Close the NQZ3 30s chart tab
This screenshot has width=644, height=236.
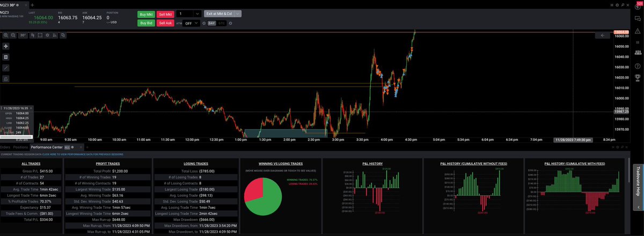(x=26, y=5)
